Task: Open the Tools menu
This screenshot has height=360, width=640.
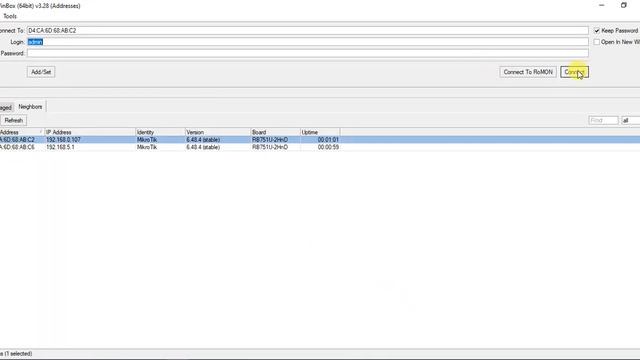Action: coord(10,16)
